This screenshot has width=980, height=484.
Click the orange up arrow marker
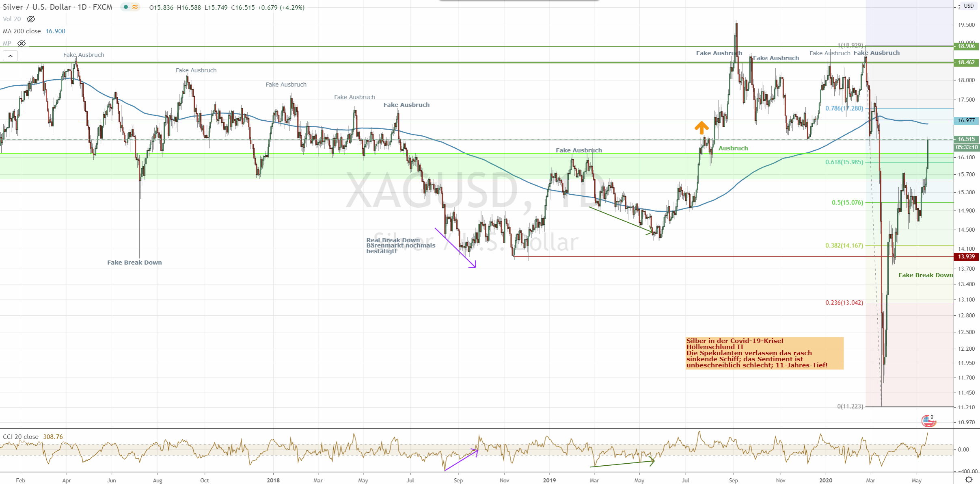[701, 128]
